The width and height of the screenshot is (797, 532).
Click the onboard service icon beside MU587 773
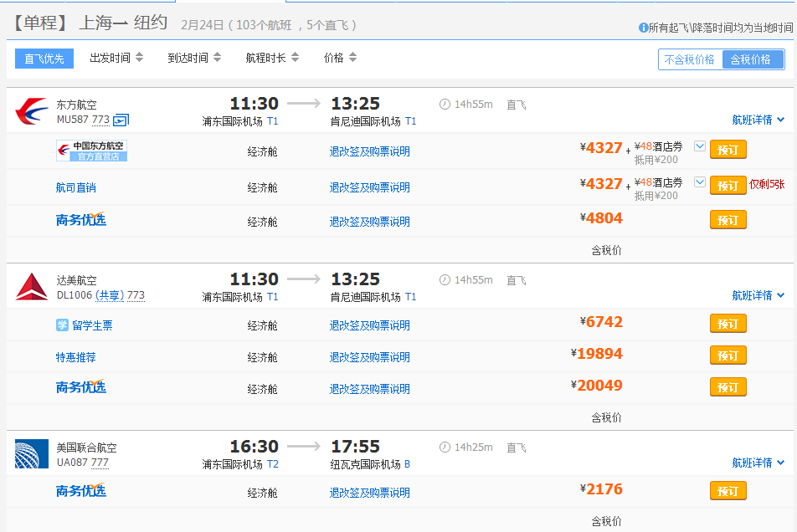click(121, 120)
